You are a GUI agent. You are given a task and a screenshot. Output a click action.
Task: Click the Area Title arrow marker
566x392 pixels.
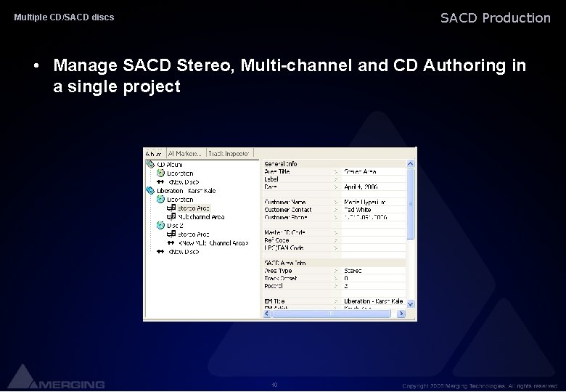336,172
